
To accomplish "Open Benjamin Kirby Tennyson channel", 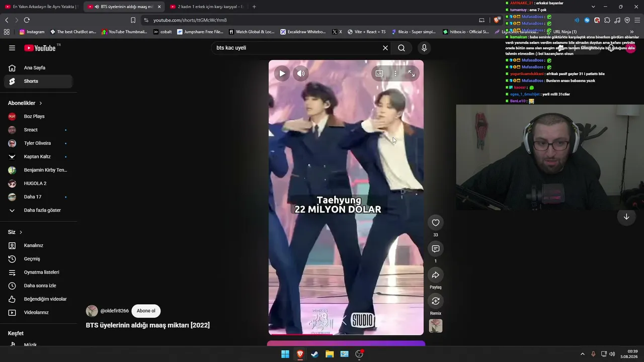I will pos(38,170).
